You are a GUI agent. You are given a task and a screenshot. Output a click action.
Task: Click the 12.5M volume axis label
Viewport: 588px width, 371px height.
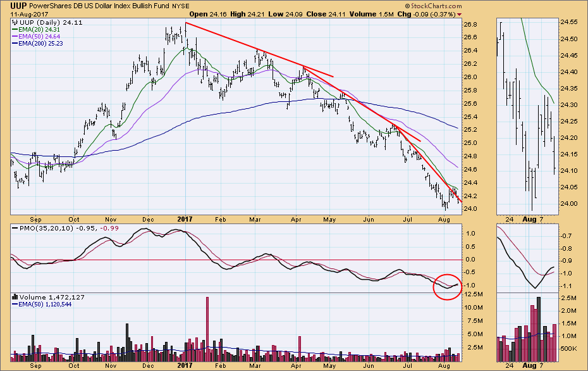474,294
